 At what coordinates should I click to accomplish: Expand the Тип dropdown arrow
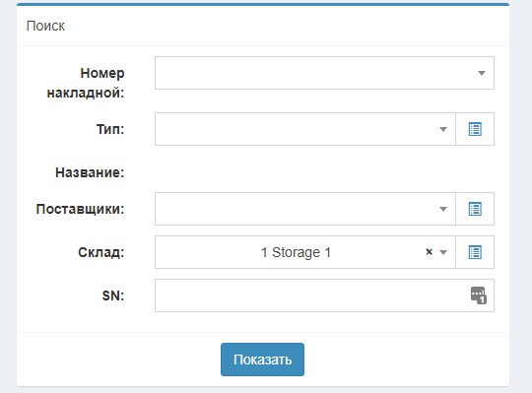coord(443,129)
